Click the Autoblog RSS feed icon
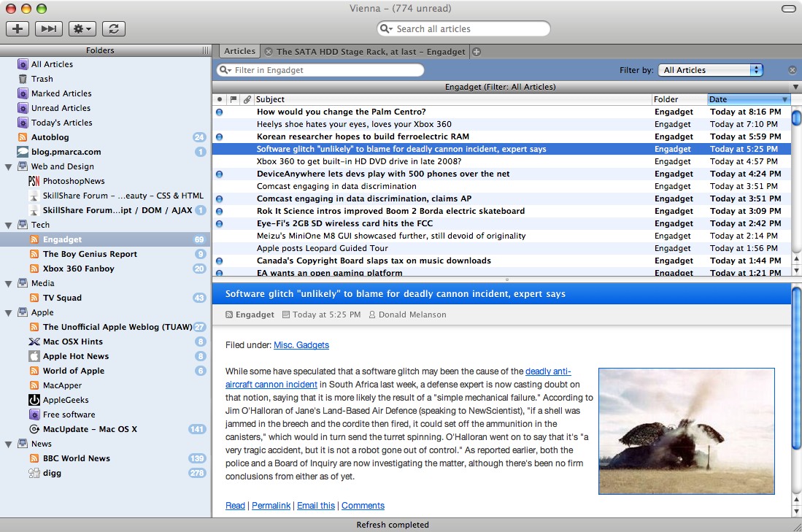 [x=23, y=137]
